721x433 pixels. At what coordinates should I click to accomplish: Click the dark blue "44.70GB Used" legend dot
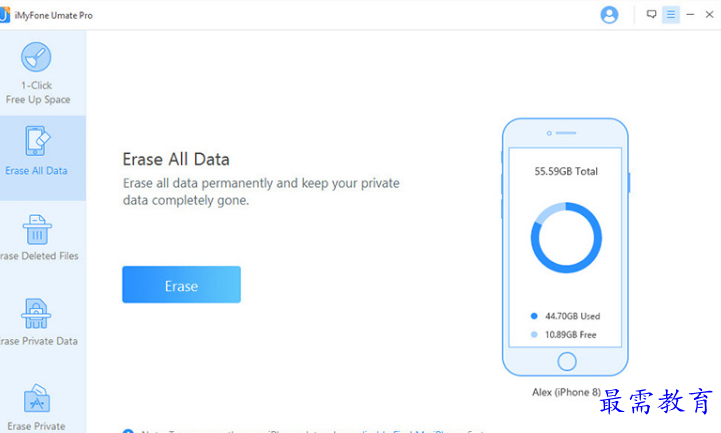coord(534,316)
